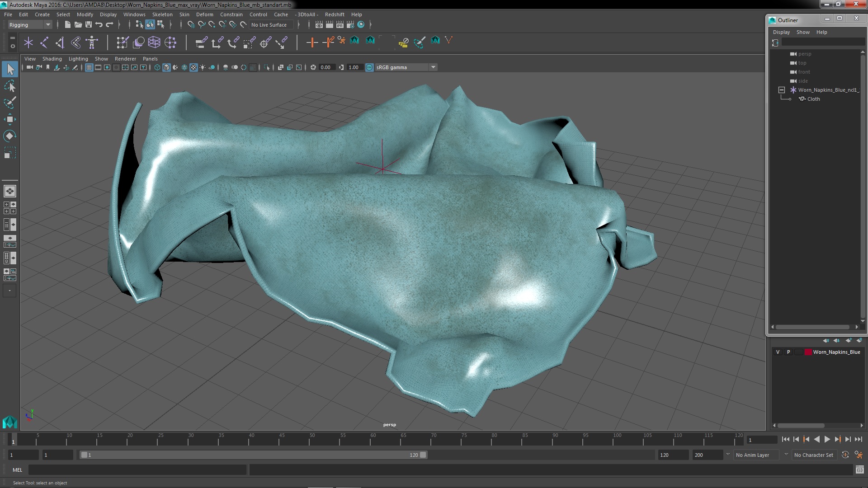Click the Undo arrow icon
Screen dimensions: 868x488
point(99,24)
